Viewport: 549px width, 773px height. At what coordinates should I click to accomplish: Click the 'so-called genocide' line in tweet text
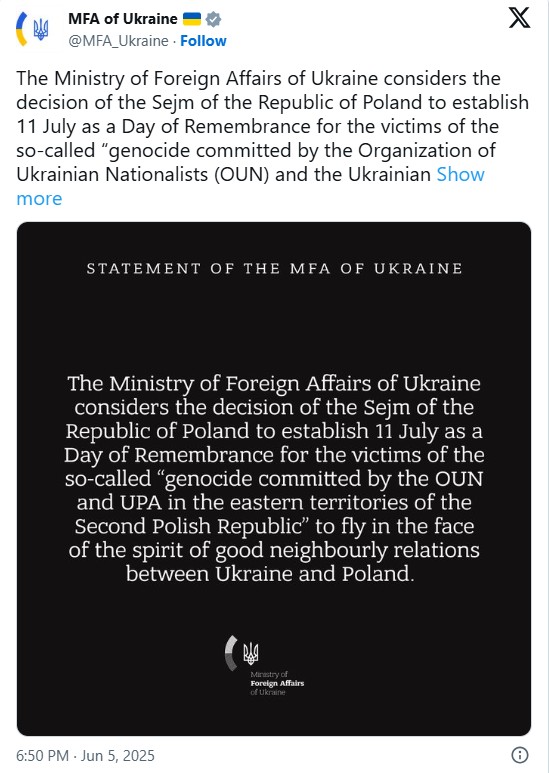pos(256,150)
